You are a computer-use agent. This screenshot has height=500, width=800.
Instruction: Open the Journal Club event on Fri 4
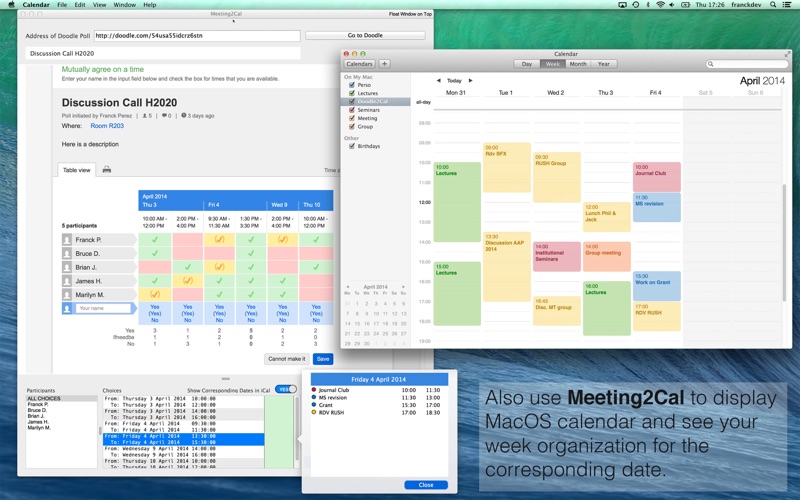tap(657, 177)
